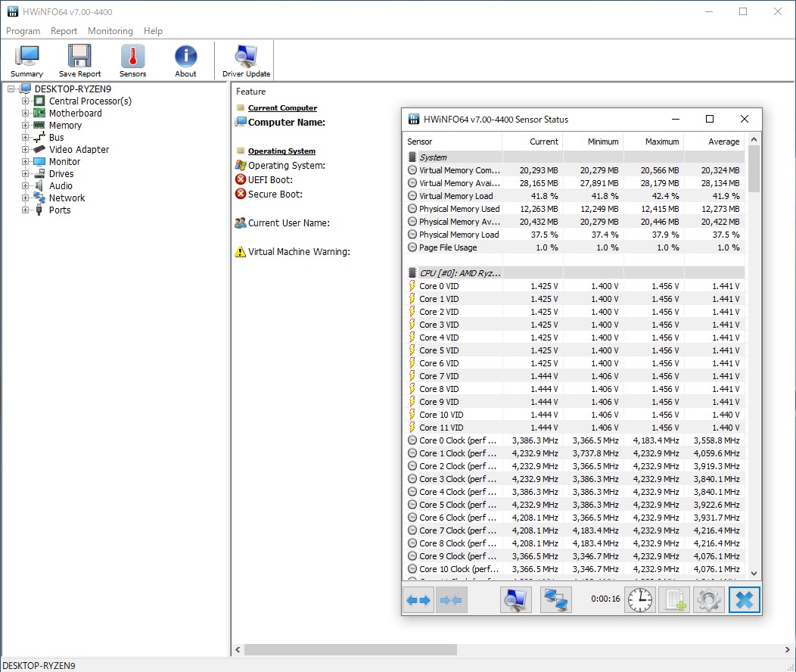Open Driver Update toolbar icon
The width and height of the screenshot is (796, 672).
tap(246, 61)
